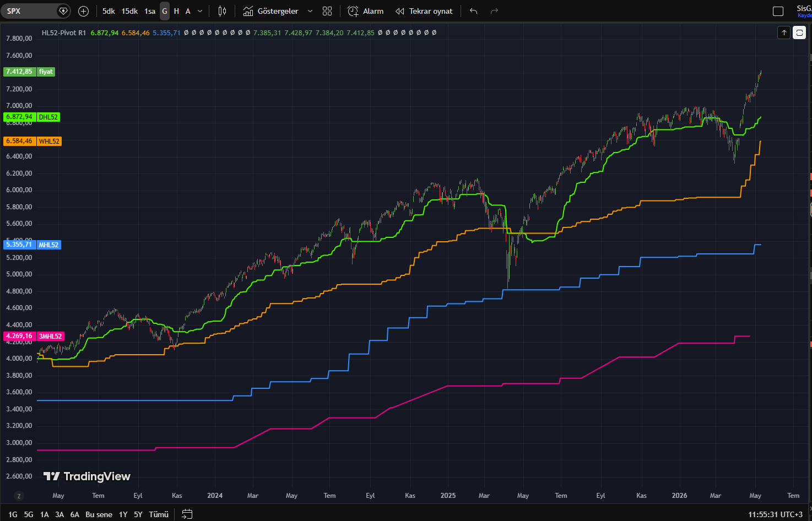Set date range to 5G

(29, 514)
